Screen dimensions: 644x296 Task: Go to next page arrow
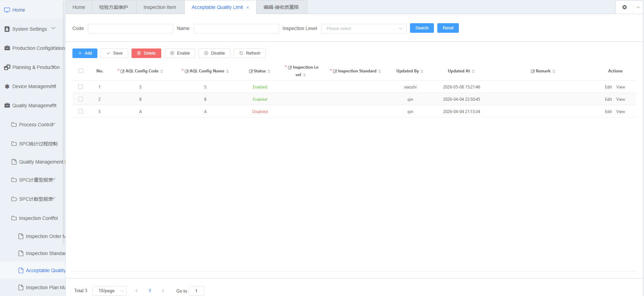point(163,291)
